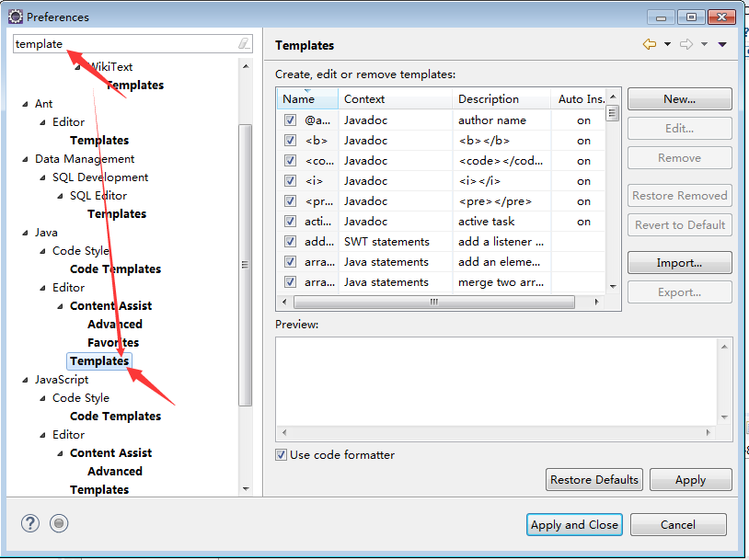749x560 pixels.
Task: Select JavaScript Code Style Code Templates
Action: pyautogui.click(x=115, y=417)
